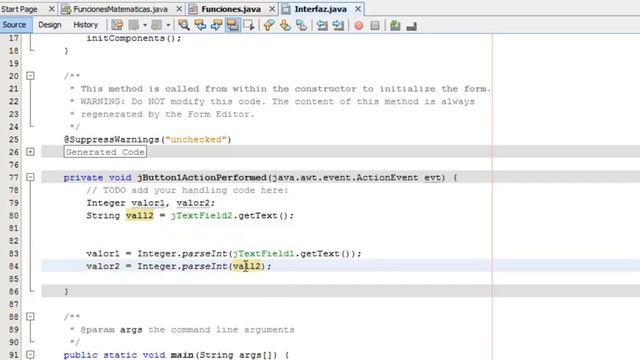Click @param args comment line
This screenshot has width=640, height=360.
[182, 329]
